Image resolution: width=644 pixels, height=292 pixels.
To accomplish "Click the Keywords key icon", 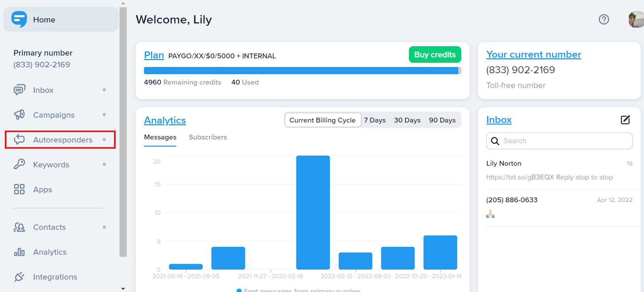I will coord(19,165).
